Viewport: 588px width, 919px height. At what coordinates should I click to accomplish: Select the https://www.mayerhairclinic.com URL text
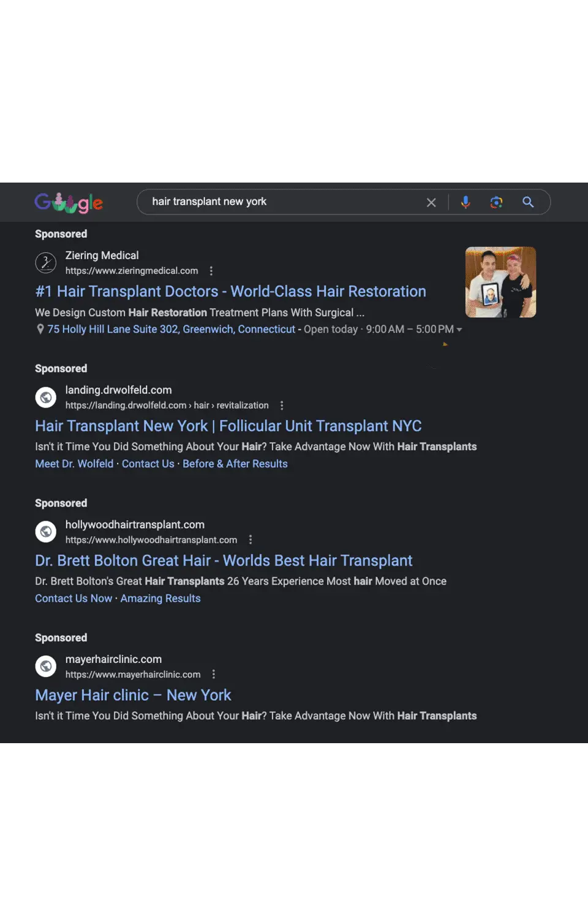(133, 675)
